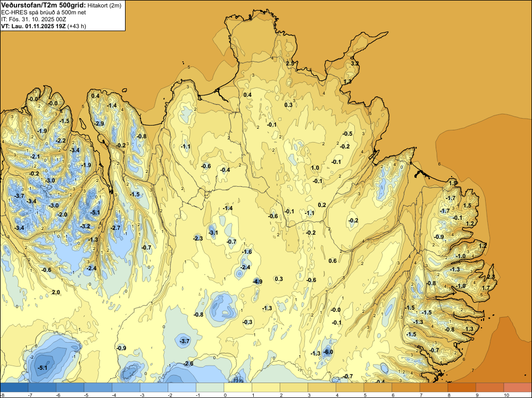The image size is (532, 398).
Task: Click the "2.8" temperature value
Action: point(491,277)
